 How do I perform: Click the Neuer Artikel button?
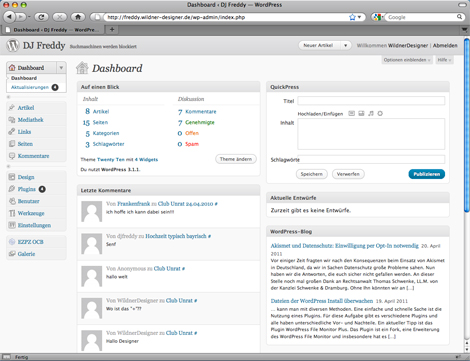pyautogui.click(x=318, y=45)
